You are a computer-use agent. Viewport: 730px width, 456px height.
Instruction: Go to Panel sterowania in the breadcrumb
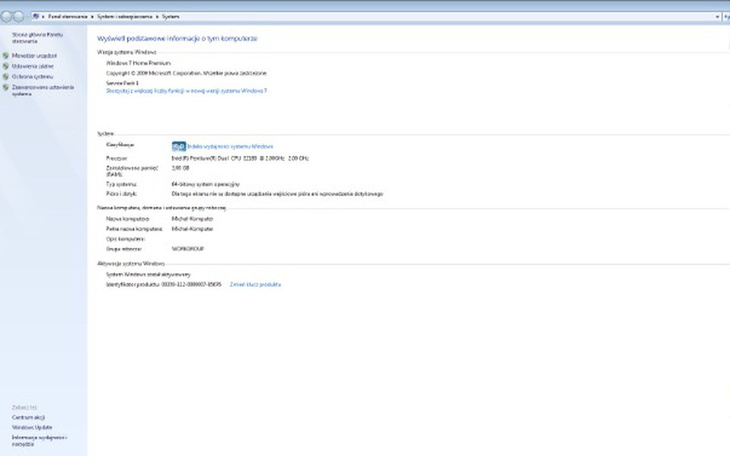[x=69, y=18]
